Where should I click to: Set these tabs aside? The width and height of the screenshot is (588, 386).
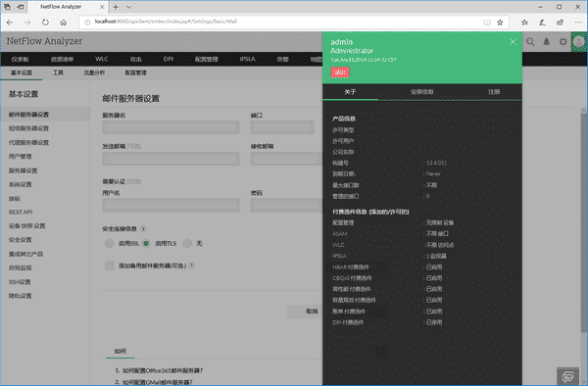21,7
